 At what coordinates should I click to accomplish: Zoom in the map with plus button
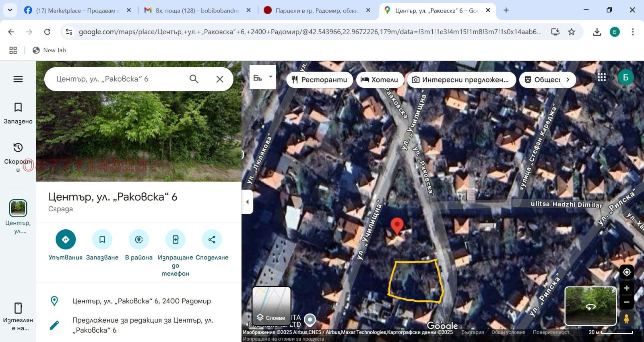(626, 288)
